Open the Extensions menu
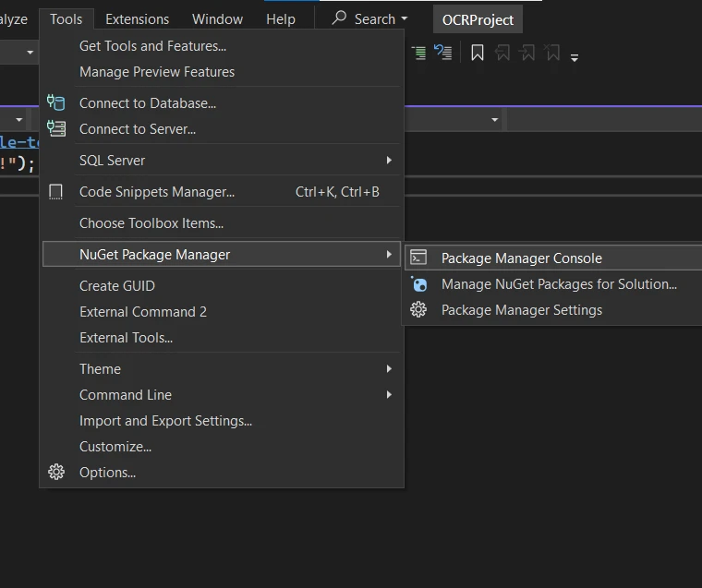 pyautogui.click(x=137, y=19)
